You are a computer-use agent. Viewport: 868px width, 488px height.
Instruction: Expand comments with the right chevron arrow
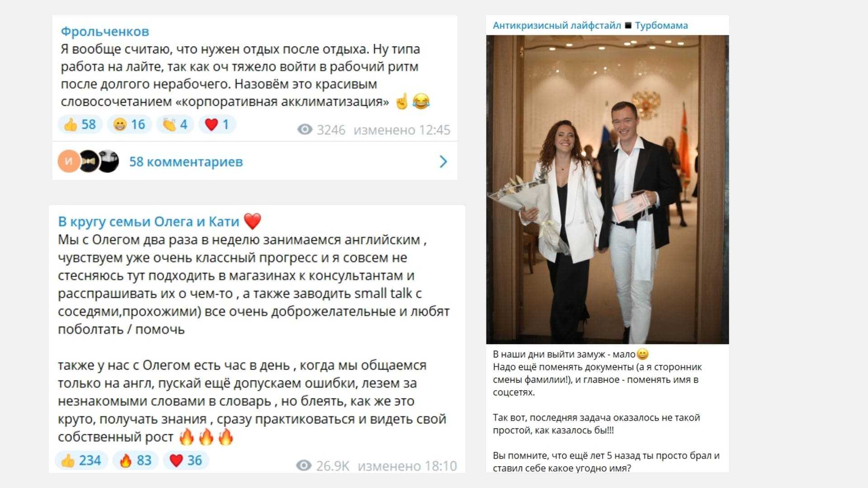(443, 162)
